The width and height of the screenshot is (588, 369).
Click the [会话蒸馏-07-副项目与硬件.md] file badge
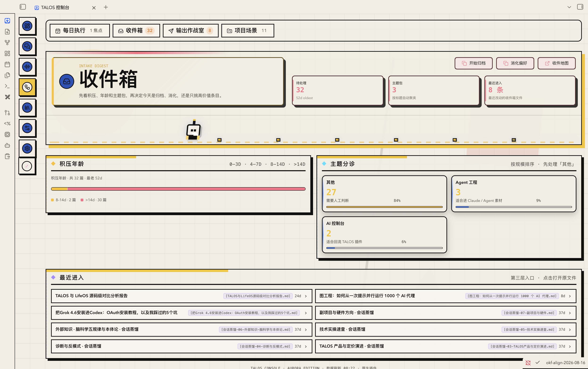(x=529, y=313)
